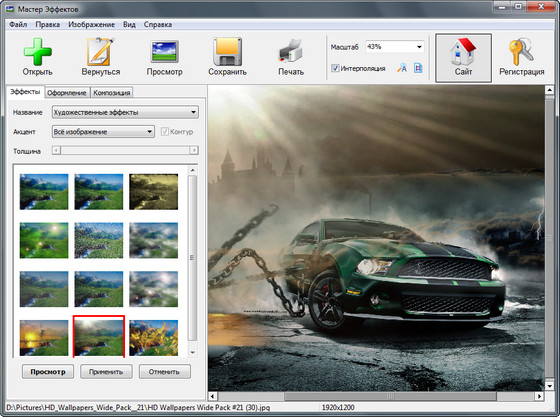Toggle the Контур checkbox
560x417 pixels.
pos(165,132)
